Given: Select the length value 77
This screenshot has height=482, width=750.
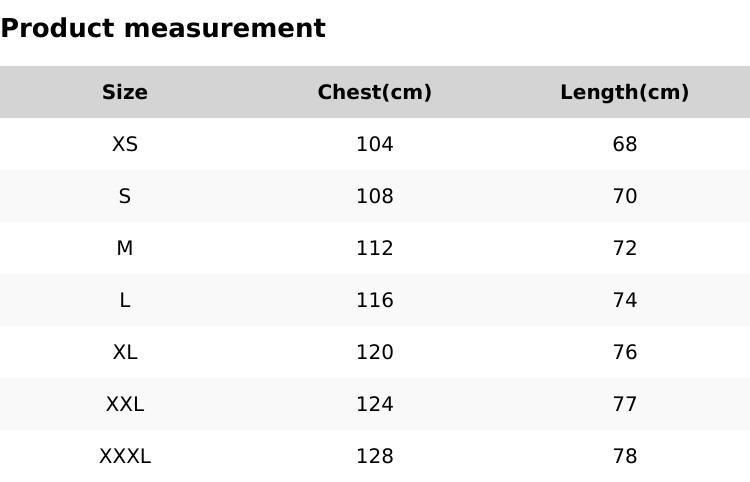Looking at the screenshot, I should point(625,405).
